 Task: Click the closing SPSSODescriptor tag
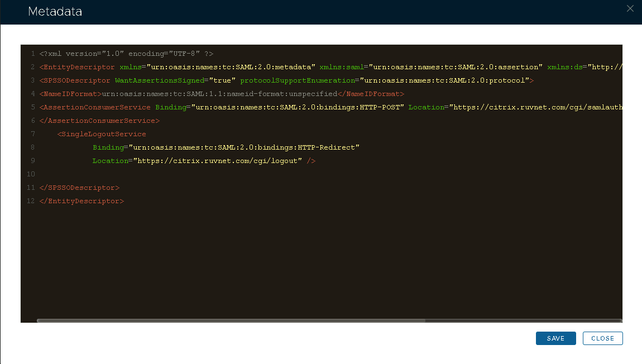coord(79,188)
